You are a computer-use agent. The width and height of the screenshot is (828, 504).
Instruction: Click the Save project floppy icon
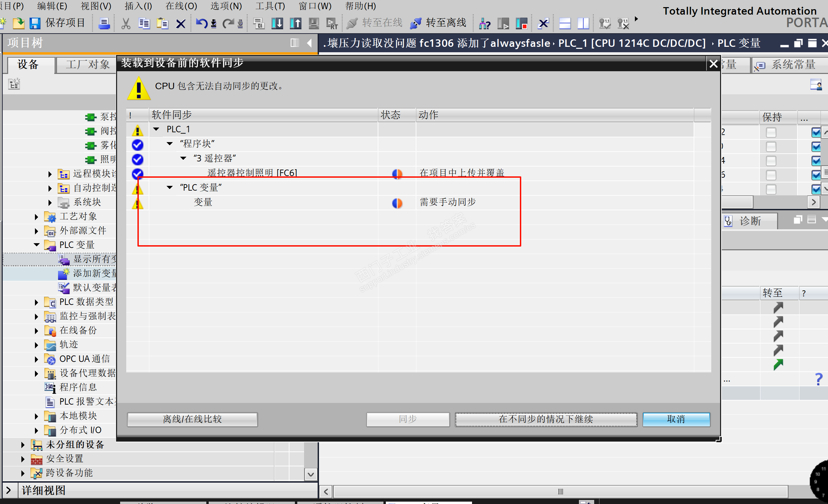pos(35,23)
